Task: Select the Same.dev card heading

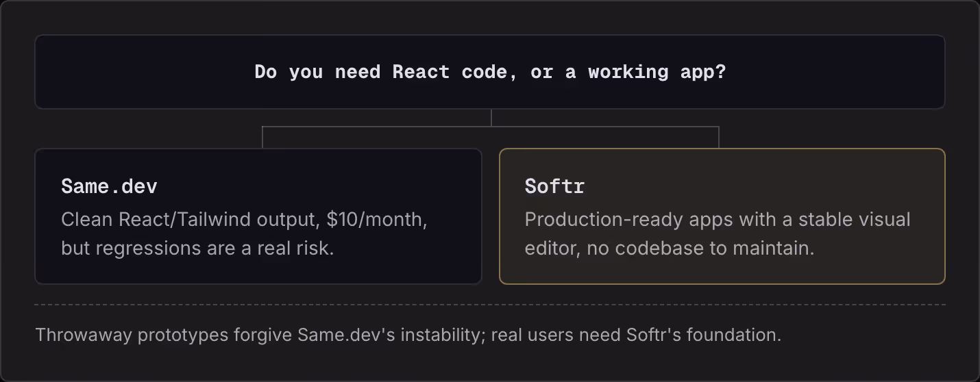Action: (109, 186)
